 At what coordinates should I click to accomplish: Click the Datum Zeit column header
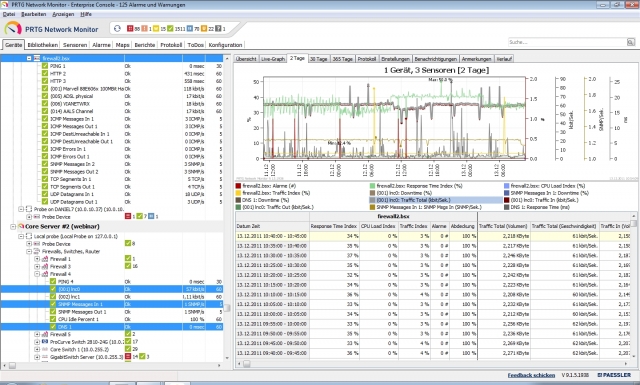point(272,226)
